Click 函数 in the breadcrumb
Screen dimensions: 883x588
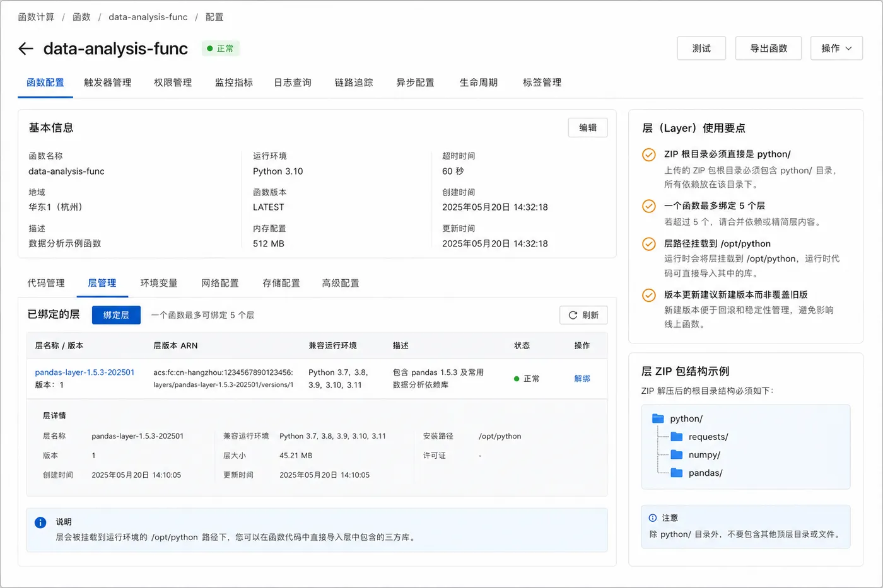pos(81,17)
